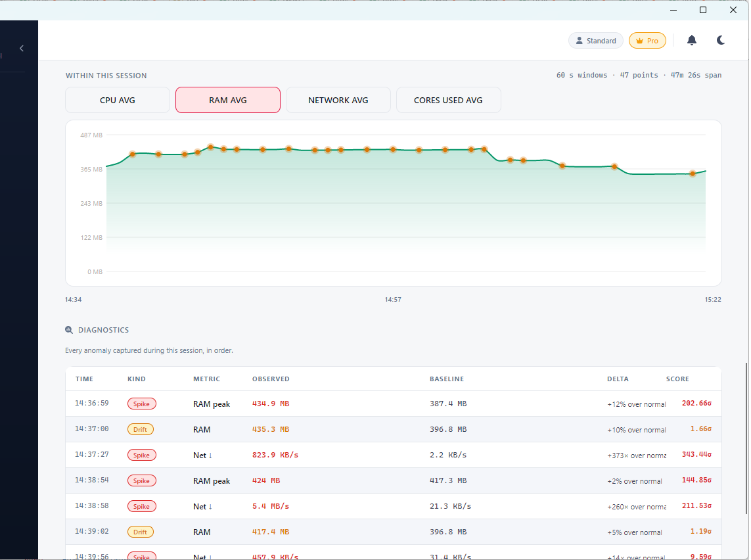
Task: Click baseline value 2.2 KB/s
Action: [448, 455]
